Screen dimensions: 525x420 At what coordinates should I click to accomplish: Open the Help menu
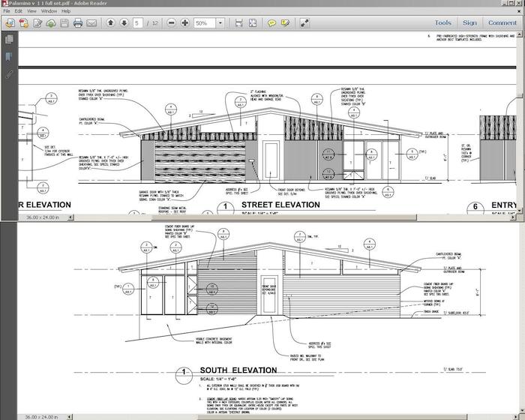(x=66, y=11)
